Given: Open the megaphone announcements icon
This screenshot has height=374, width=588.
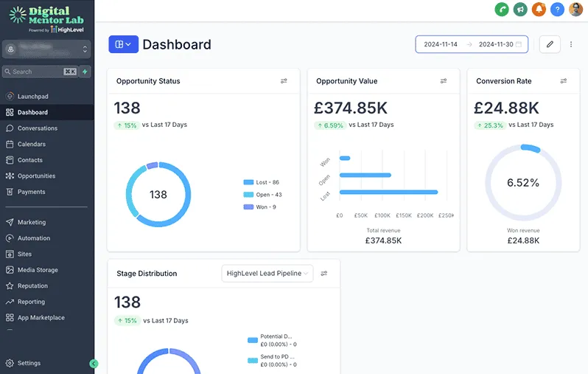Looking at the screenshot, I should point(520,10).
